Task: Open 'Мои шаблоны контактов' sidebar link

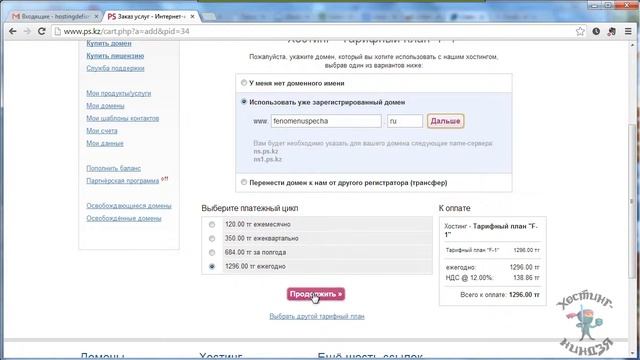Action: click(122, 118)
